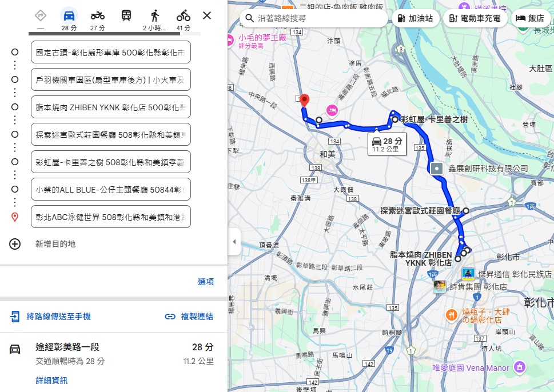554x392 pixels.
Task: Click the red destination pin in stop list
Action: click(15, 217)
